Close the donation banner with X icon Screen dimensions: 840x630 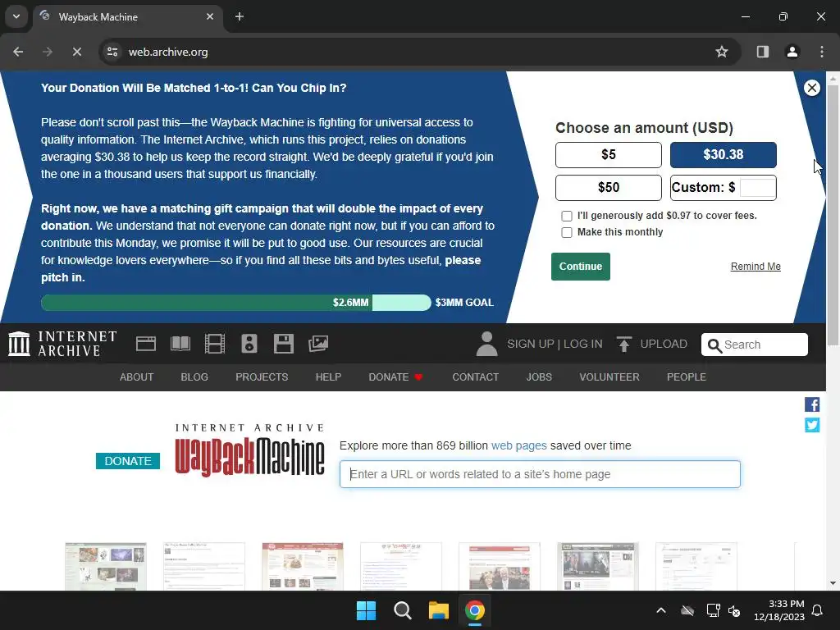811,88
